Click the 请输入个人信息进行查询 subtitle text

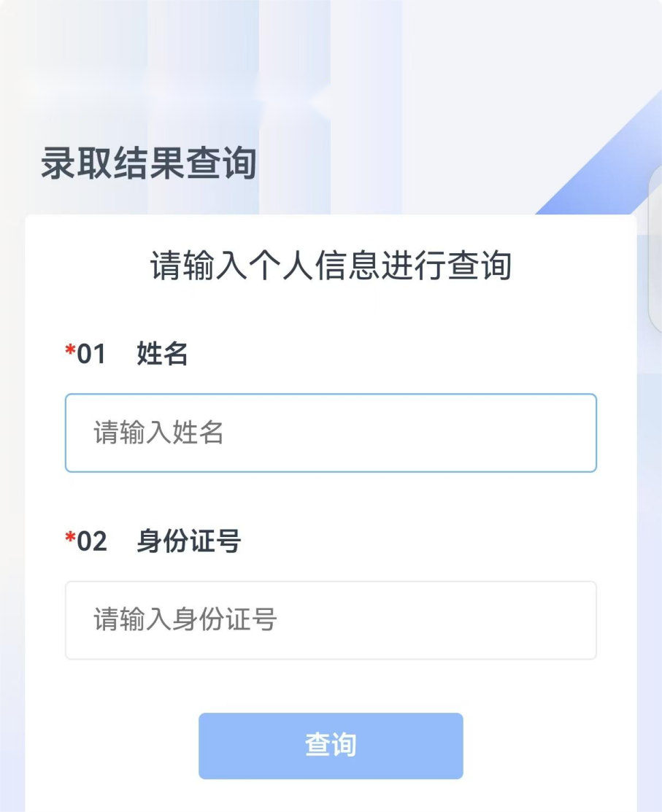click(x=331, y=266)
